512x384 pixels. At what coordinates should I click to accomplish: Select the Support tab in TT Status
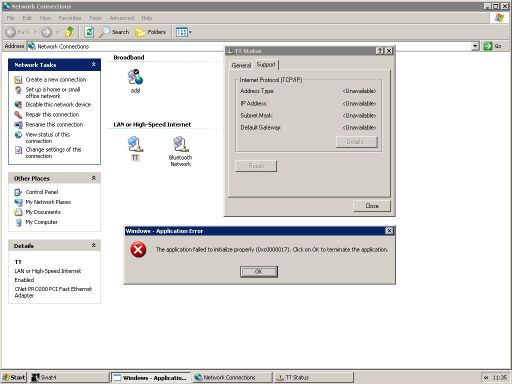266,64
